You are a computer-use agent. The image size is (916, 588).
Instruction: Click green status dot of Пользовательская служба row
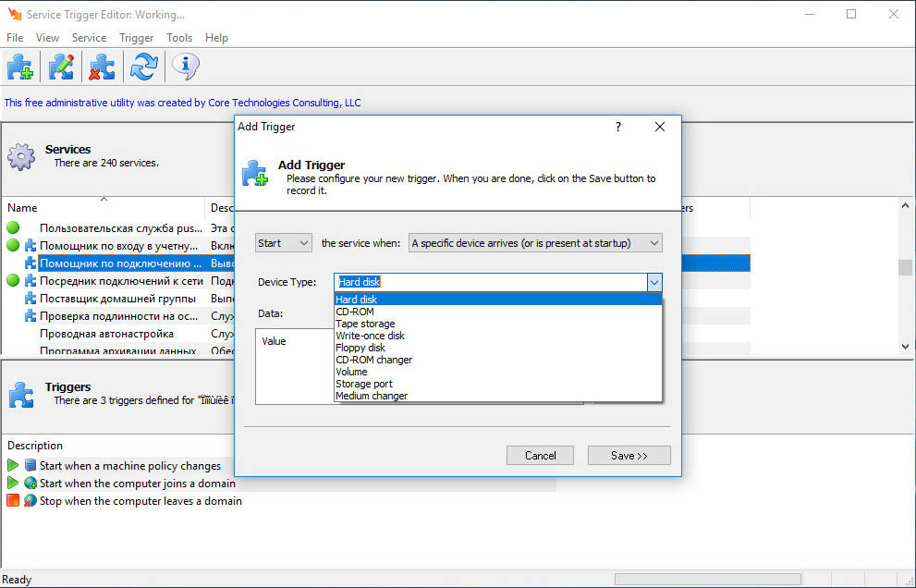(x=13, y=227)
